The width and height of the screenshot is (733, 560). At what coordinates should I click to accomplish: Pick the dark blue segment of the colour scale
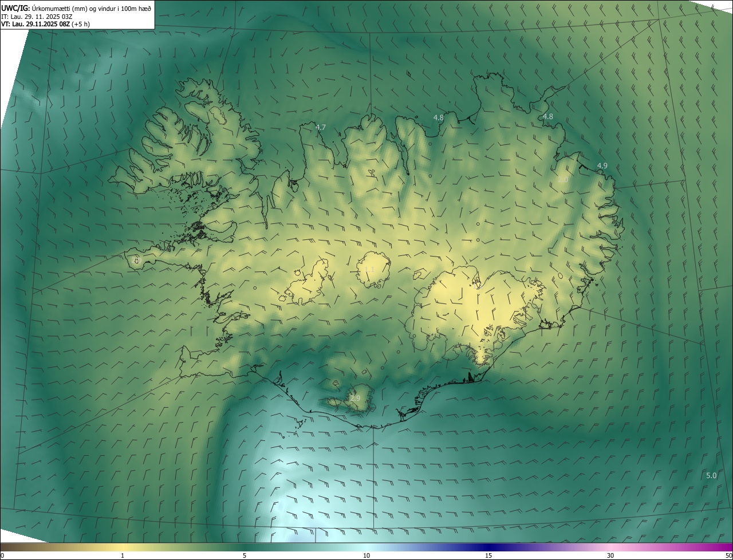488,547
